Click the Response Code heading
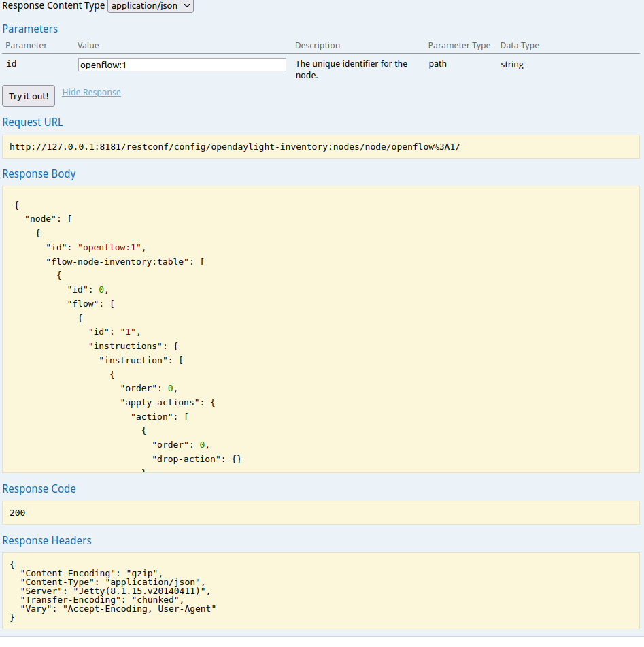 pyautogui.click(x=39, y=488)
